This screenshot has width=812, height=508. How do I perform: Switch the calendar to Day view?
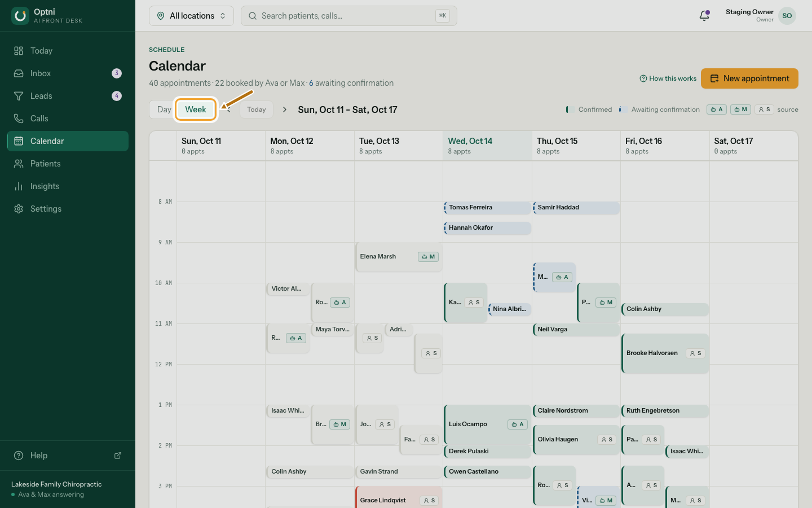(x=164, y=110)
